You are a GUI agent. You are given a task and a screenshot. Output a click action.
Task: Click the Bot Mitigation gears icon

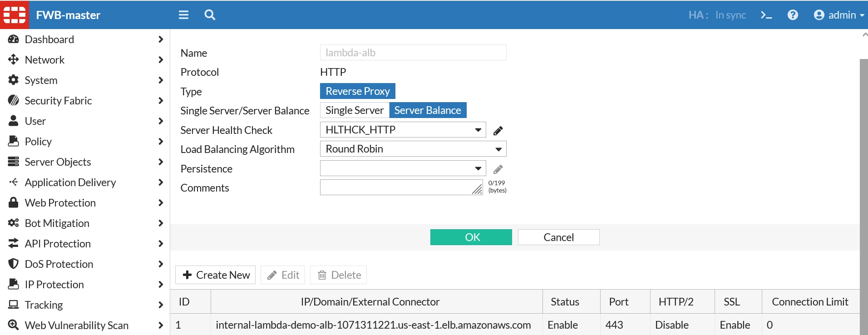(x=14, y=223)
